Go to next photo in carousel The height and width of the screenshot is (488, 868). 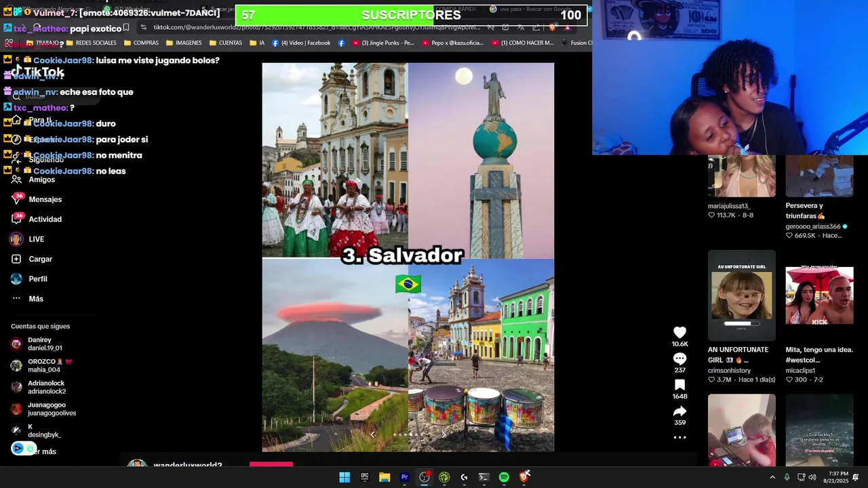(x=444, y=434)
